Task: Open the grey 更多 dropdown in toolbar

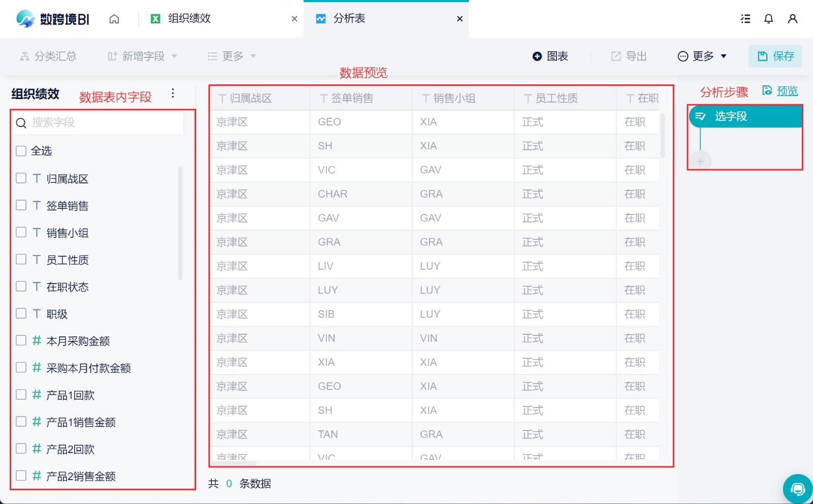Action: (232, 56)
